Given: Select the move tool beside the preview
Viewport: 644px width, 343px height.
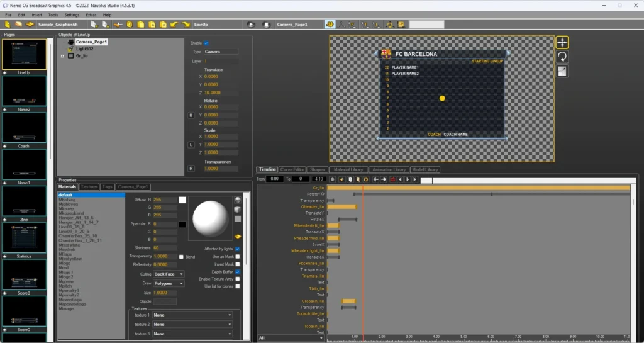Looking at the screenshot, I should tap(562, 42).
